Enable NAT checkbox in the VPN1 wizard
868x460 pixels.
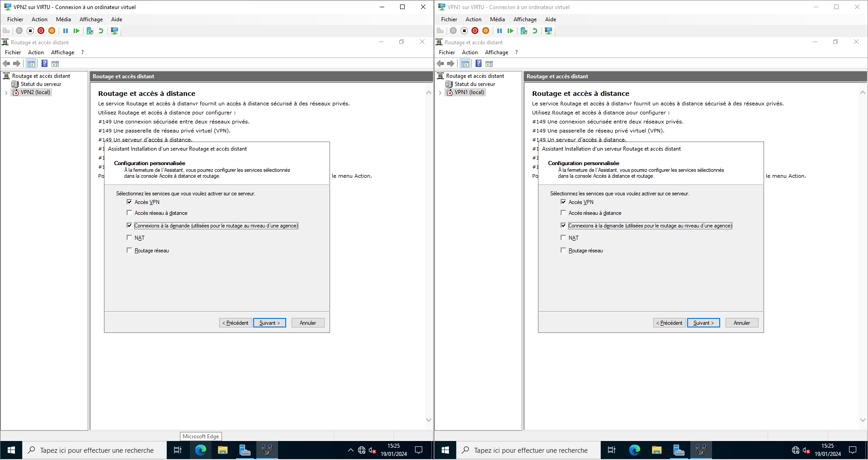pyautogui.click(x=563, y=238)
